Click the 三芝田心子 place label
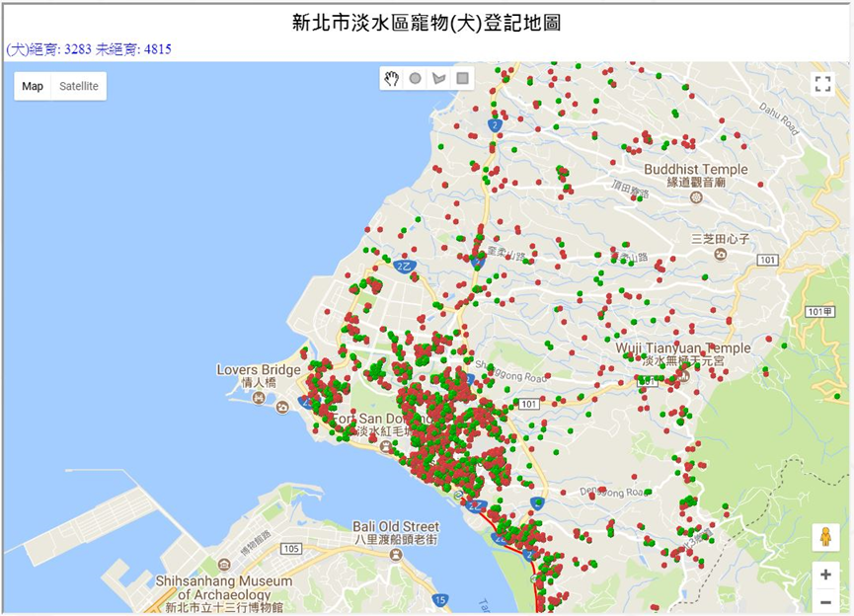 720,239
